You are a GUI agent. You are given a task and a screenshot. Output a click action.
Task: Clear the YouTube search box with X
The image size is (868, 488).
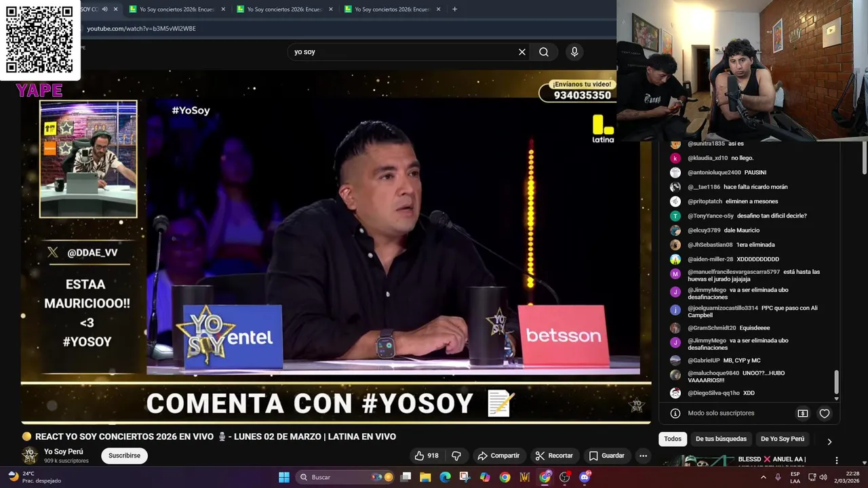click(522, 52)
